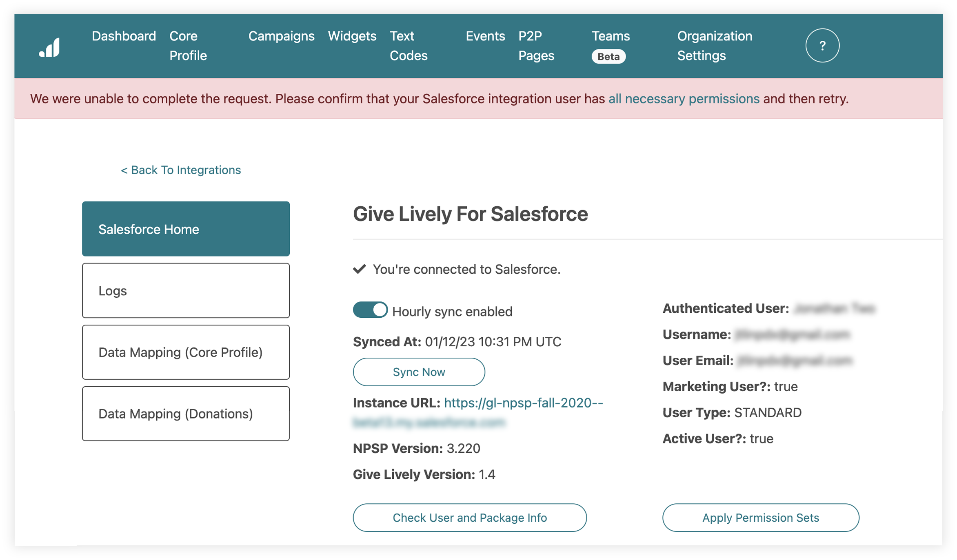957x560 pixels.
Task: Open Organization Settings in navigation
Action: [x=714, y=46]
